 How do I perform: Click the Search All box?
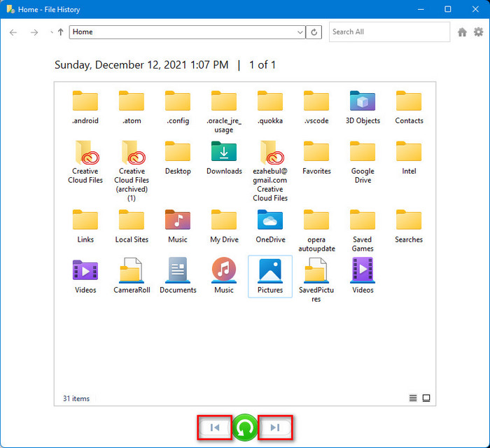pyautogui.click(x=389, y=32)
